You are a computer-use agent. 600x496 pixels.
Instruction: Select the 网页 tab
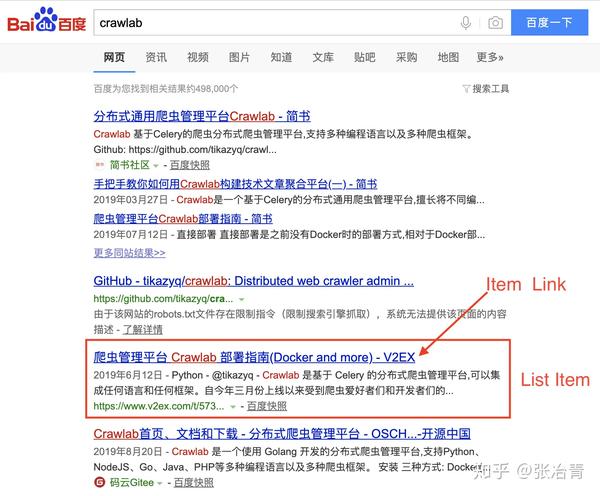[114, 57]
